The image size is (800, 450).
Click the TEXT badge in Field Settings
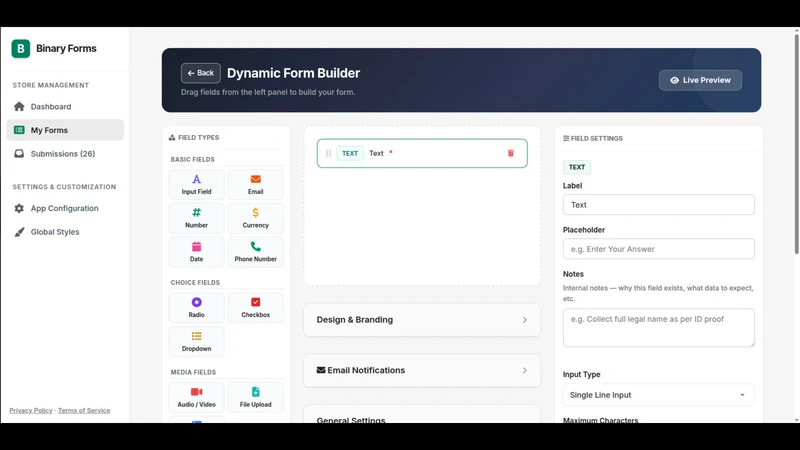[577, 167]
